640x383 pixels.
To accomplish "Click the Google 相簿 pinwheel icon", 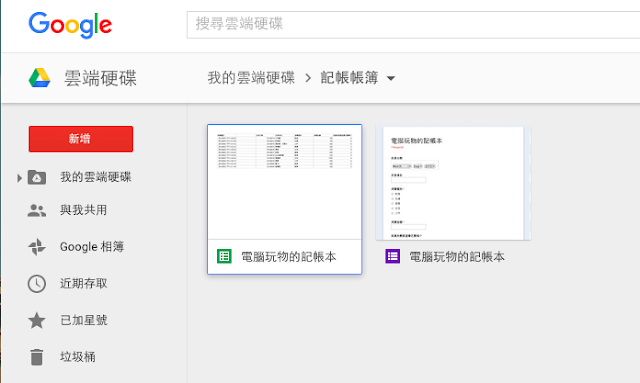I will 37,247.
